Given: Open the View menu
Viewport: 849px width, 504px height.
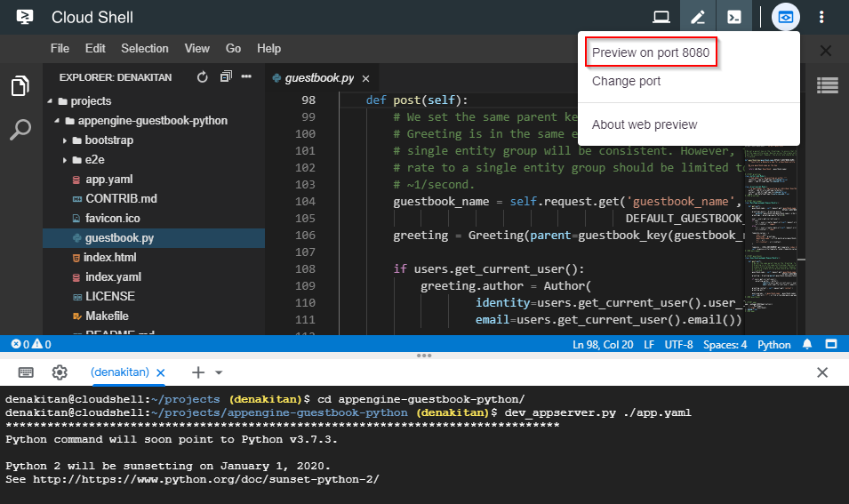Looking at the screenshot, I should (x=197, y=49).
